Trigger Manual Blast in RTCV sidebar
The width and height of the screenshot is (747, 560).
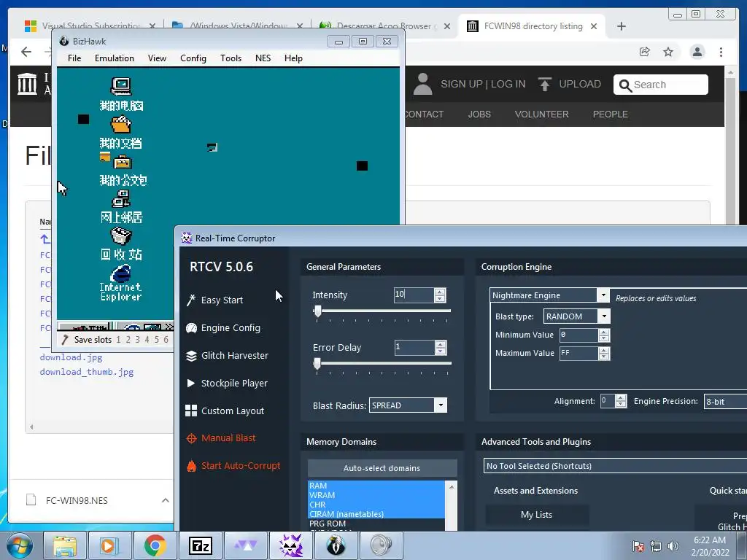click(221, 438)
